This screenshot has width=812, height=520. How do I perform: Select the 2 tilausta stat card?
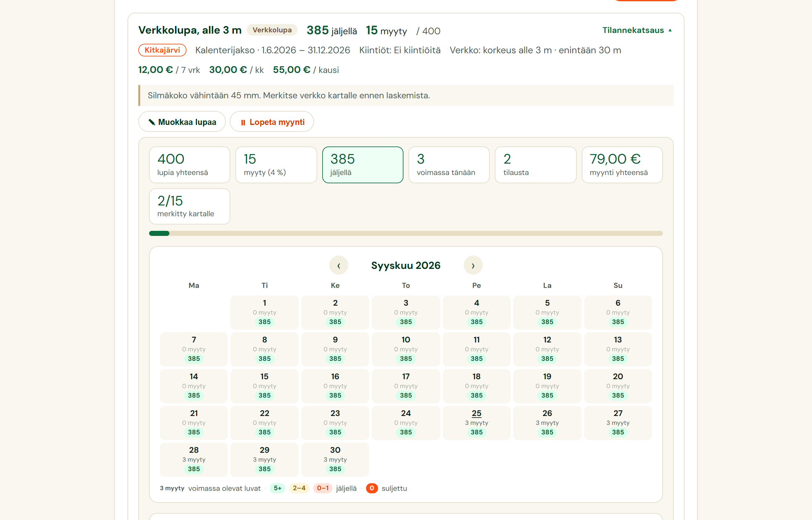[x=536, y=165]
